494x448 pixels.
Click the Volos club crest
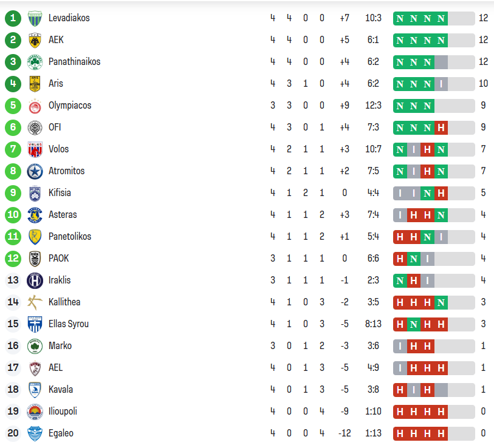(35, 149)
